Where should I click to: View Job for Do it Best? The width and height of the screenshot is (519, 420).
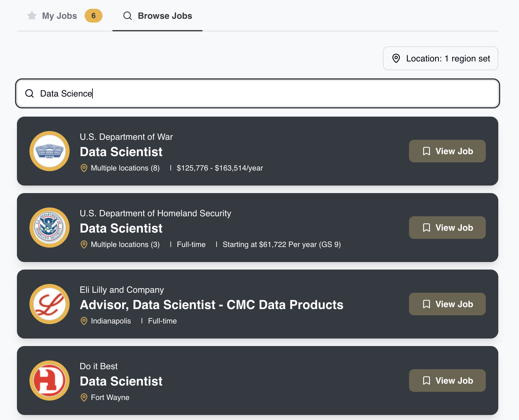447,381
